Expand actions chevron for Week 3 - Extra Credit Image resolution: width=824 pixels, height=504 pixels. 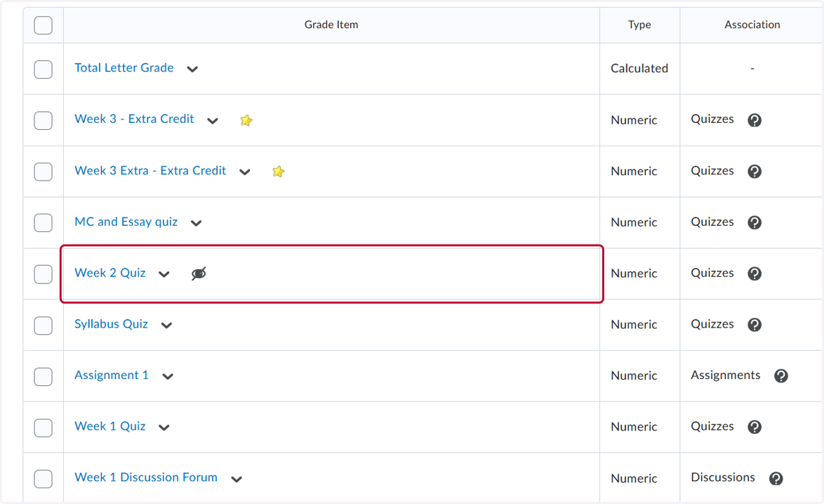tap(213, 121)
